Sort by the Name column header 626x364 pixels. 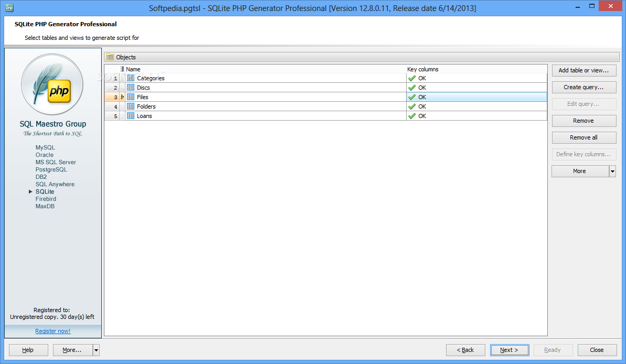pyautogui.click(x=266, y=69)
